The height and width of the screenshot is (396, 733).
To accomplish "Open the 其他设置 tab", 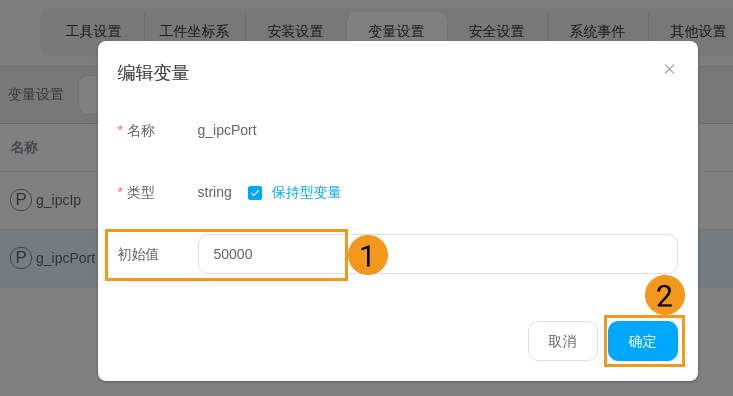I will pyautogui.click(x=697, y=31).
